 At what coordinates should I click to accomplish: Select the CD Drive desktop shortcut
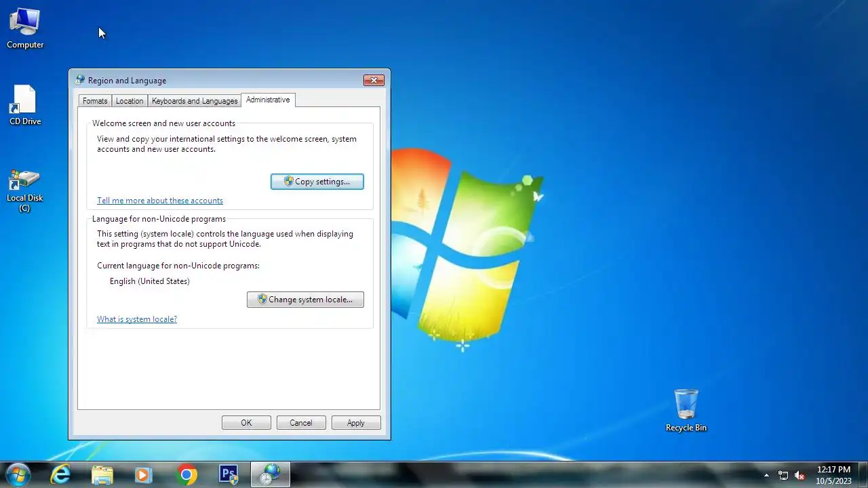point(25,105)
